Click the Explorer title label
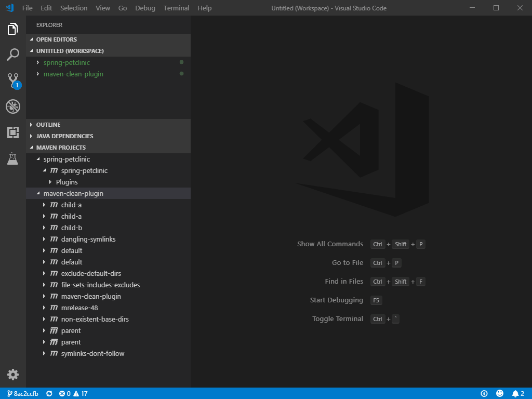 click(48, 24)
